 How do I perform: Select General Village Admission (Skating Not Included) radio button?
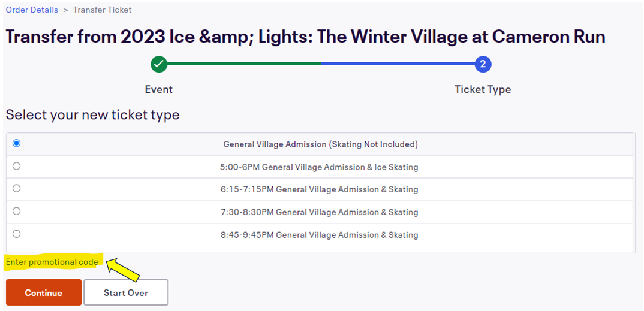(x=17, y=143)
